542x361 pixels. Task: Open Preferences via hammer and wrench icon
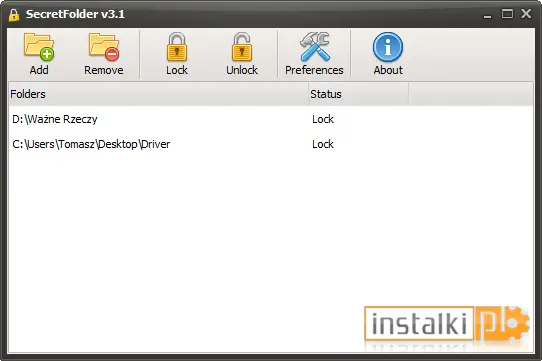[x=314, y=47]
